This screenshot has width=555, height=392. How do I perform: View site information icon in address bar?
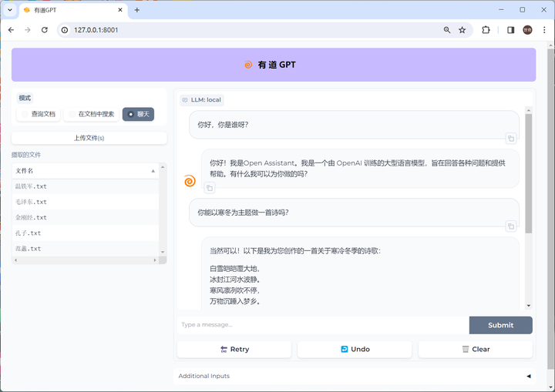point(65,30)
